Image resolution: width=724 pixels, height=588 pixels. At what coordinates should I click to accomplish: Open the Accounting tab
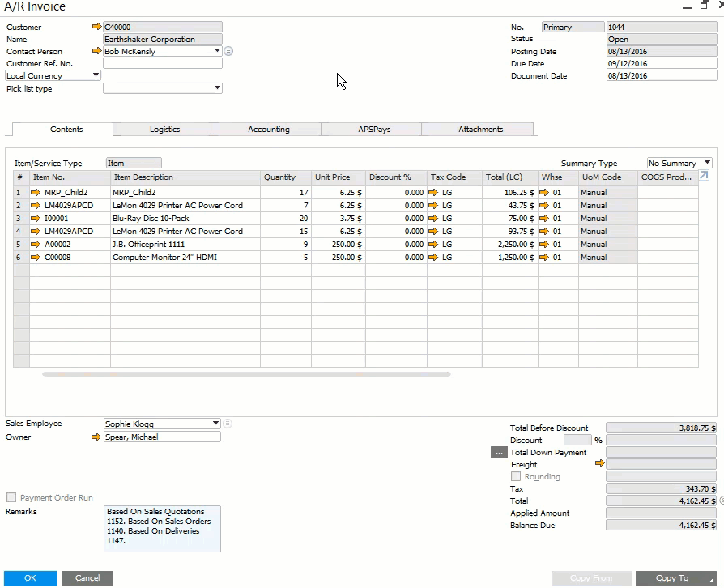[x=269, y=130]
